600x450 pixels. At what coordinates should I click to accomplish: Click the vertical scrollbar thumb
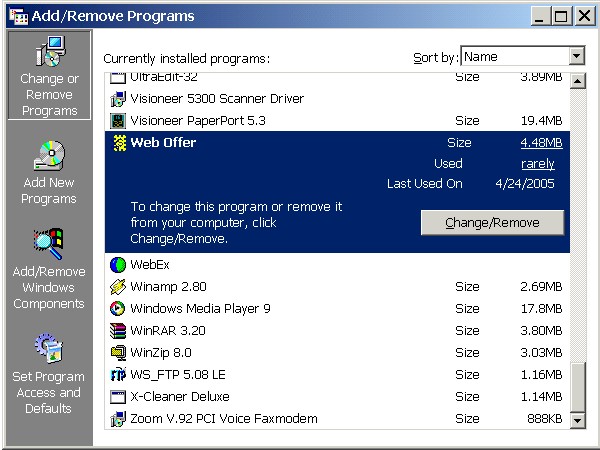tap(578, 387)
